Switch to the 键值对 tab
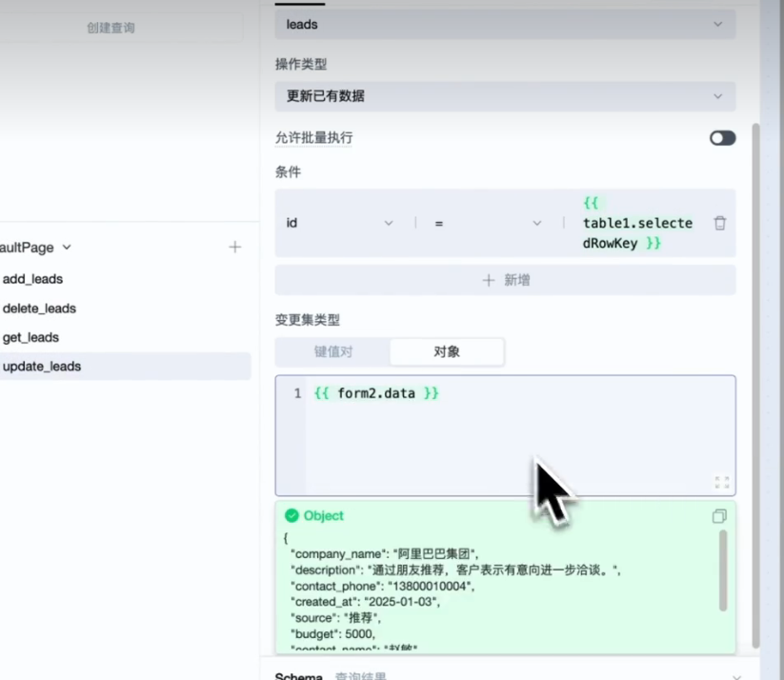Image resolution: width=784 pixels, height=680 pixels. tap(333, 351)
